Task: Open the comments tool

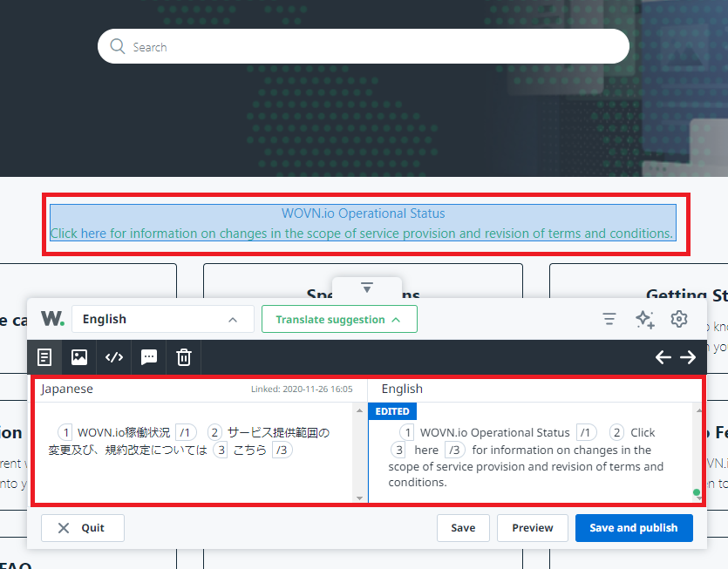Action: (x=148, y=357)
